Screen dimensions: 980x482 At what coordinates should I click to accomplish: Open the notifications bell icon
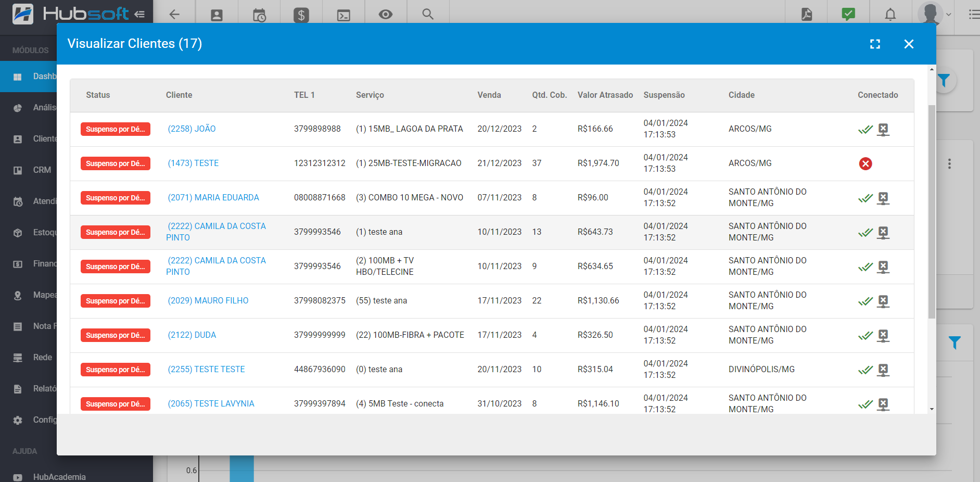890,14
